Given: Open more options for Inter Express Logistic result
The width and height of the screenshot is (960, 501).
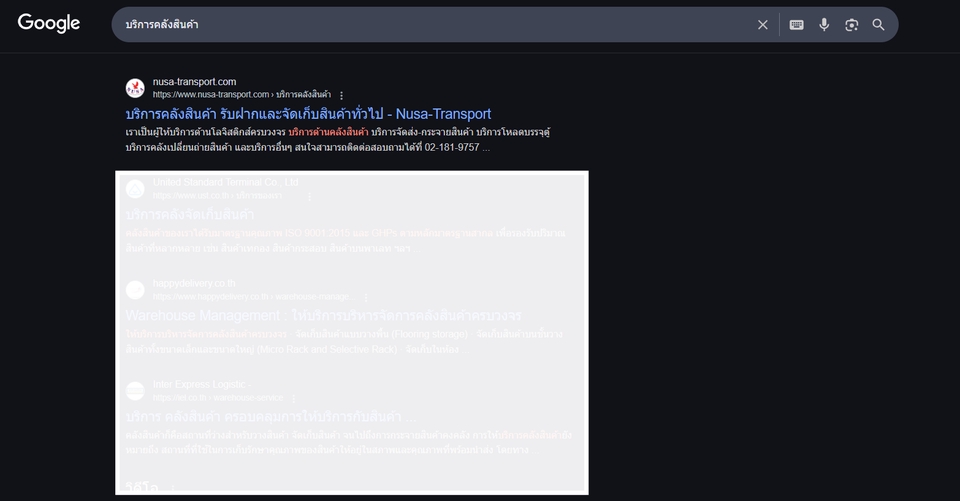Looking at the screenshot, I should 294,398.
